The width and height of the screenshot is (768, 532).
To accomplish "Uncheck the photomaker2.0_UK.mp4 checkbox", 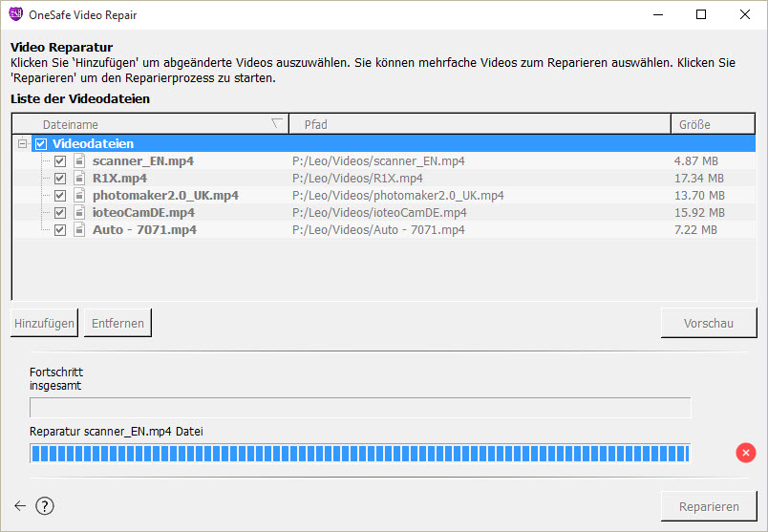I will [60, 196].
